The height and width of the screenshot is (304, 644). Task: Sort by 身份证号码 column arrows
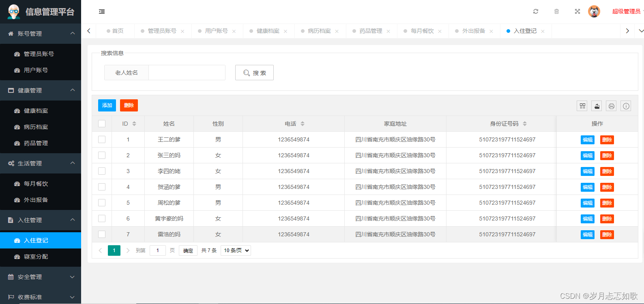tap(525, 124)
